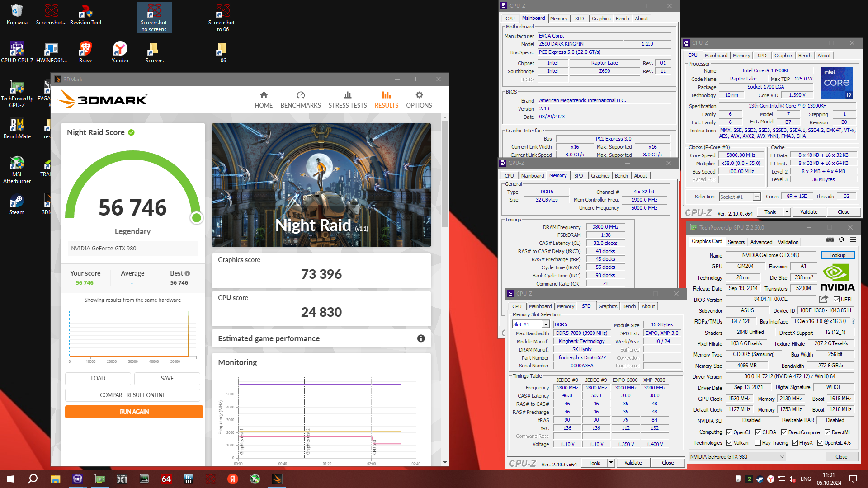Click the 3DMark vertical scrollbar thumb
Screen dimensions: 868x488
(445, 174)
